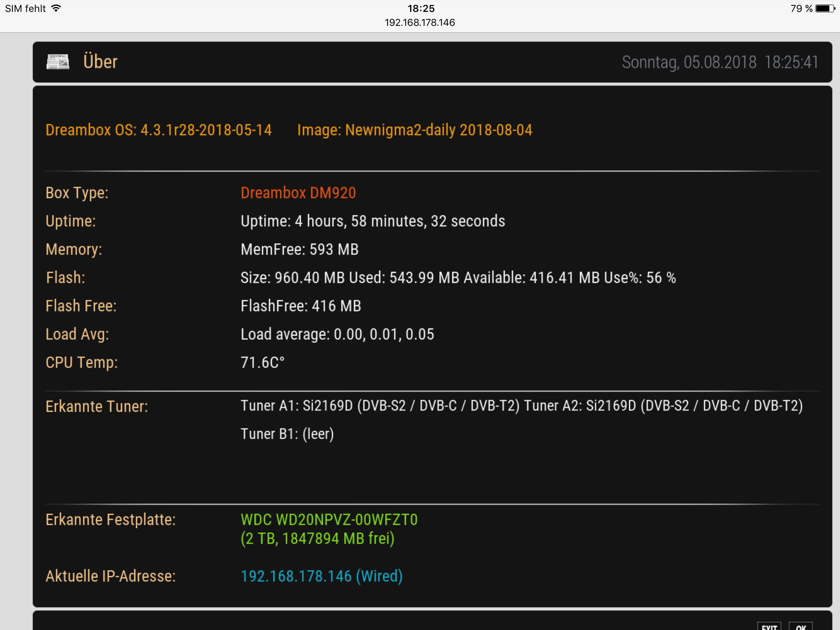Image resolution: width=840 pixels, height=630 pixels.
Task: Select the Dreambox OS version text
Action: click(x=158, y=130)
